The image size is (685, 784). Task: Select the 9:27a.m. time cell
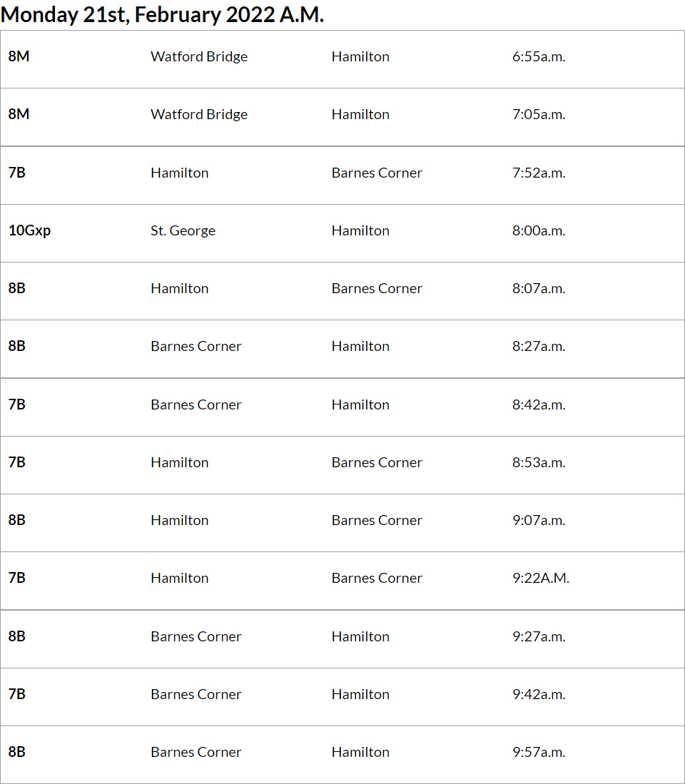click(539, 637)
